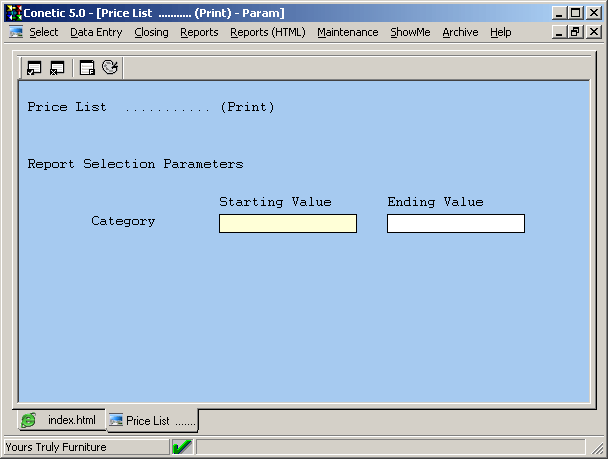Click the Category Ending Value field

(x=455, y=223)
